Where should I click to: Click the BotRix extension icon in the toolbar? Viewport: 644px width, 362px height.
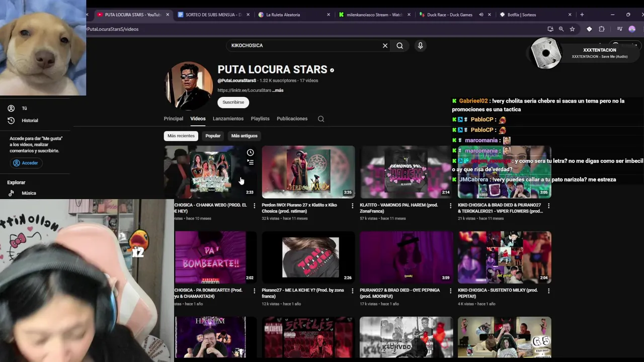coord(589,29)
